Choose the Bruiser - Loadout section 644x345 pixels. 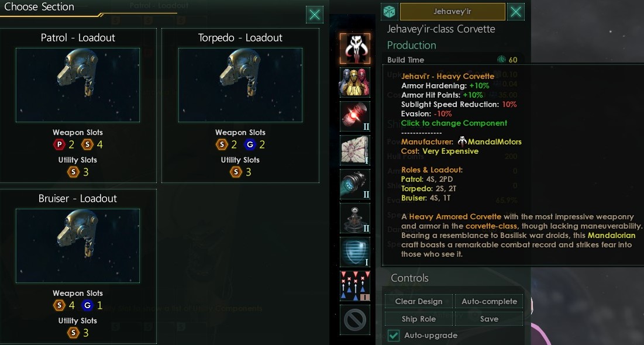pyautogui.click(x=78, y=266)
